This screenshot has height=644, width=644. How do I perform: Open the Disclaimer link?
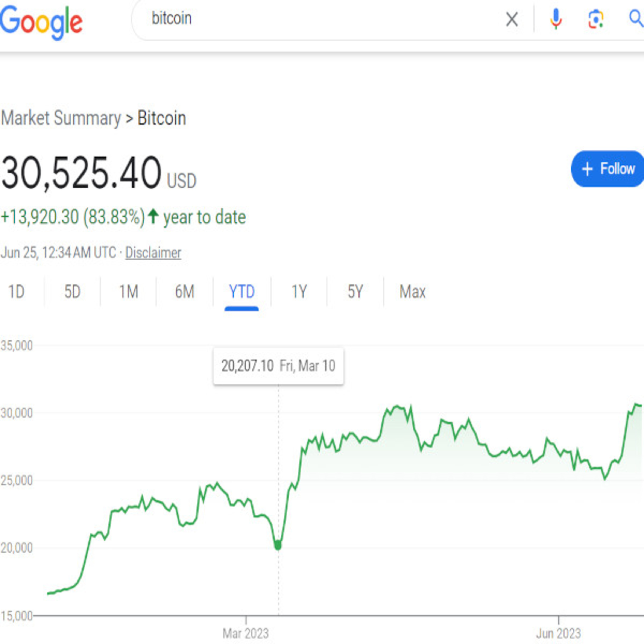click(153, 253)
